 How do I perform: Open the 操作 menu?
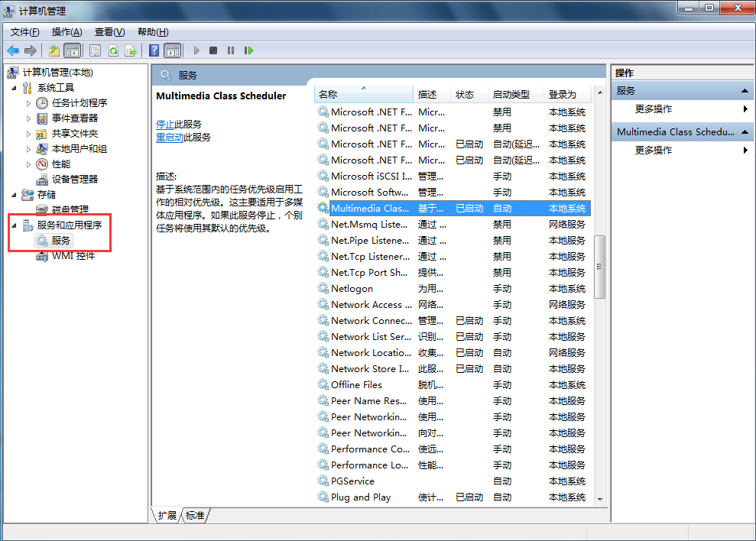point(67,31)
